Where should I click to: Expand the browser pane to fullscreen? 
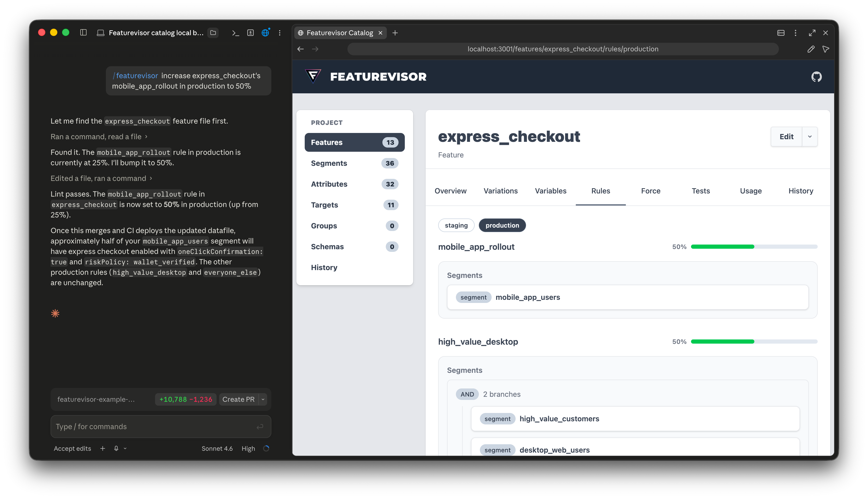click(812, 33)
